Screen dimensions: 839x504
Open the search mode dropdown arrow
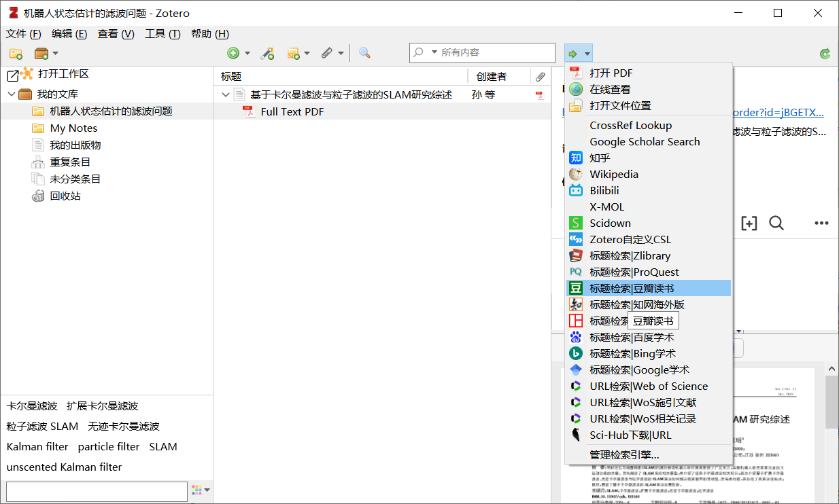(434, 52)
